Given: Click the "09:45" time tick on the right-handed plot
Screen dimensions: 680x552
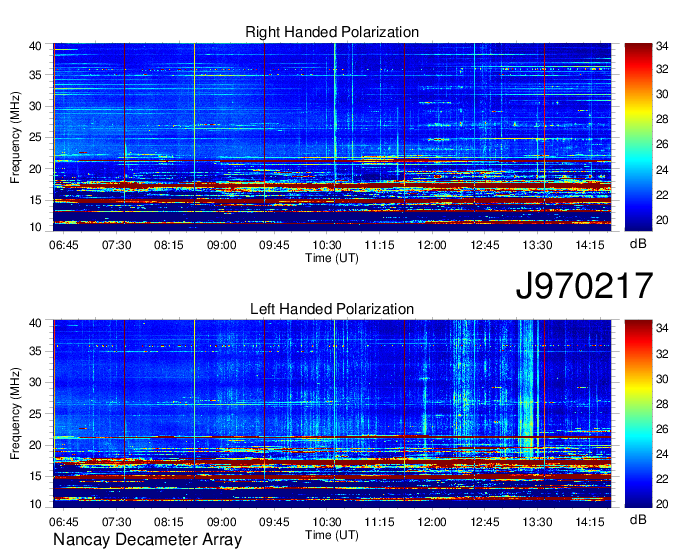Looking at the screenshot, I should click(274, 245).
